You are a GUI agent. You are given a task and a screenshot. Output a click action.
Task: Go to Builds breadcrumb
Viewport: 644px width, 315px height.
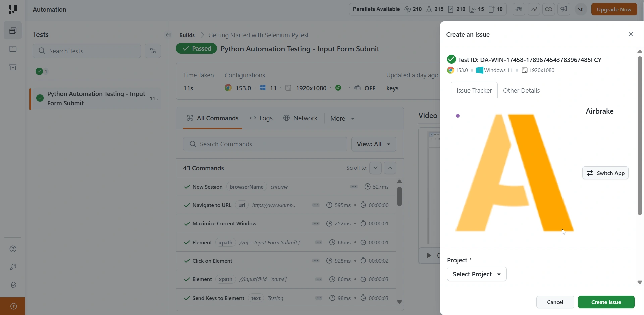187,35
